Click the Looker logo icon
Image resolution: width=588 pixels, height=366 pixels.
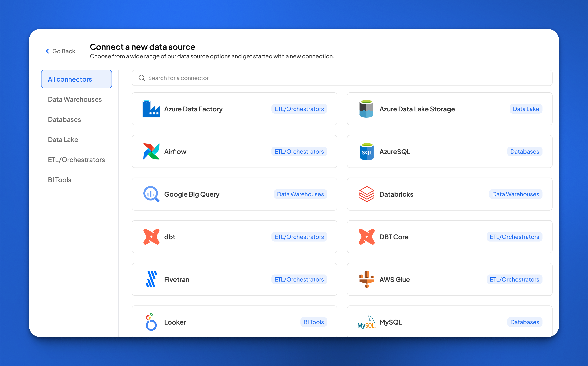[x=151, y=322]
